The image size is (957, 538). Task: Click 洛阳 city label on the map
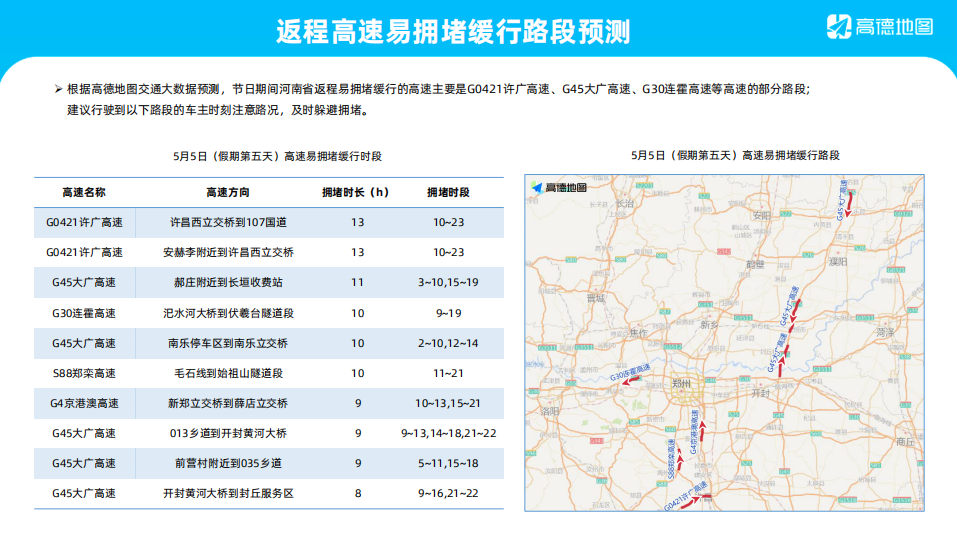(x=551, y=411)
